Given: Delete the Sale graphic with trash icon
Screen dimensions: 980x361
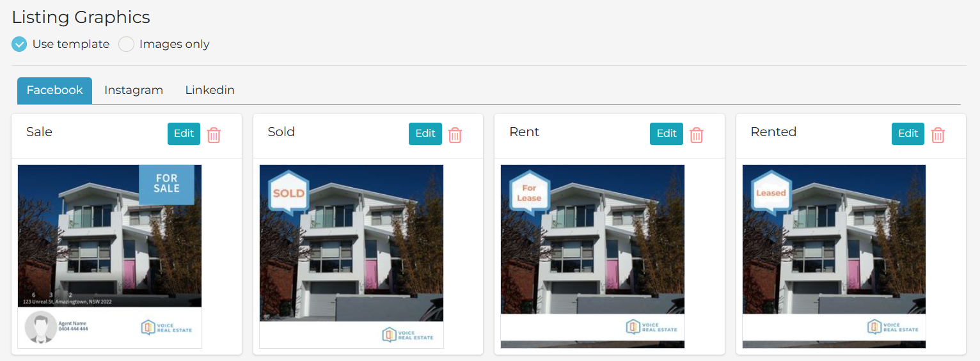Looking at the screenshot, I should pyautogui.click(x=214, y=135).
